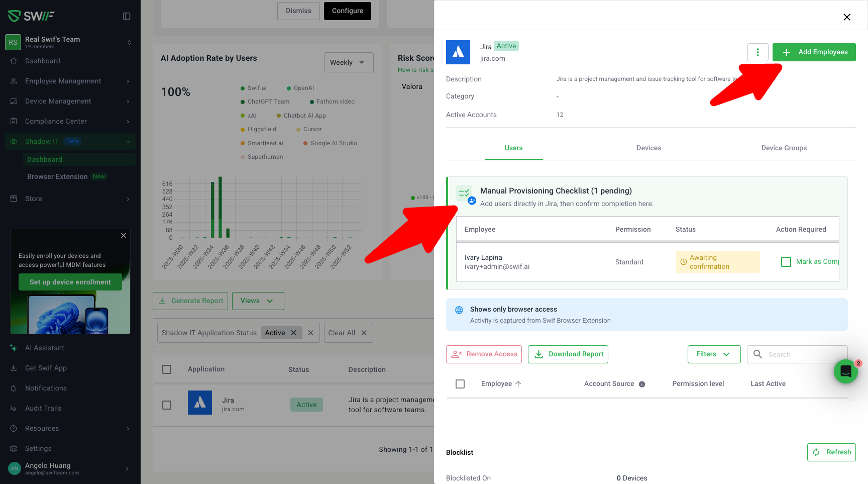Click the Jira app logo in the table
This screenshot has width=868, height=484.
200,403
